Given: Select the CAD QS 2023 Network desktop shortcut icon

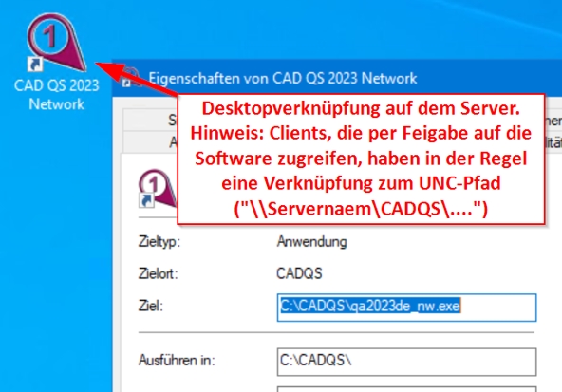Looking at the screenshot, I should [x=56, y=43].
